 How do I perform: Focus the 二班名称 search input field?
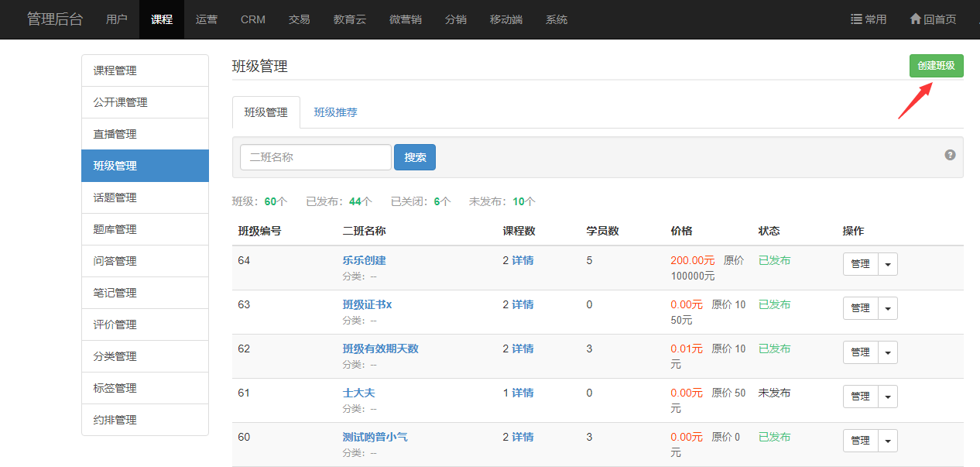coord(315,157)
